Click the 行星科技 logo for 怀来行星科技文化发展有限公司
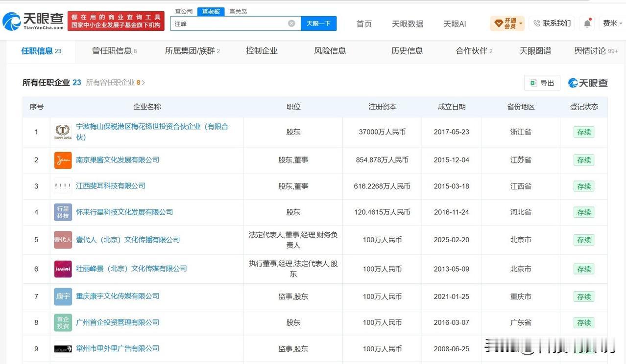626x364 pixels. click(x=63, y=212)
